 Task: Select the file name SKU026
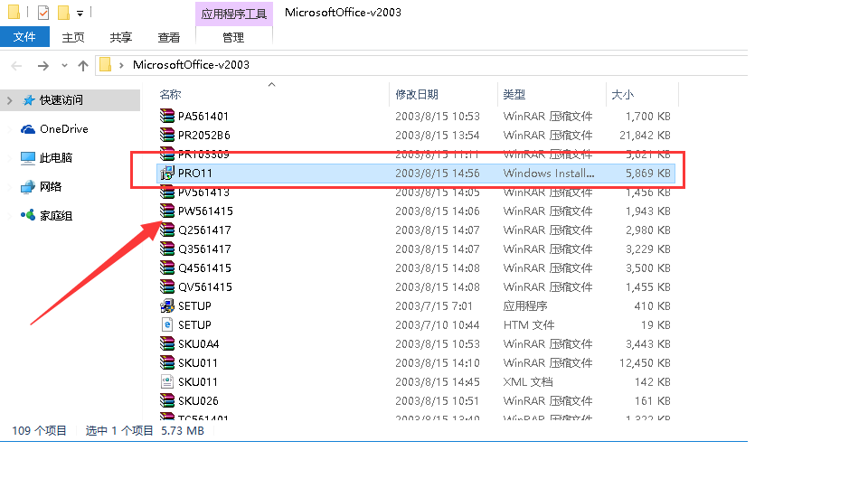pos(198,400)
